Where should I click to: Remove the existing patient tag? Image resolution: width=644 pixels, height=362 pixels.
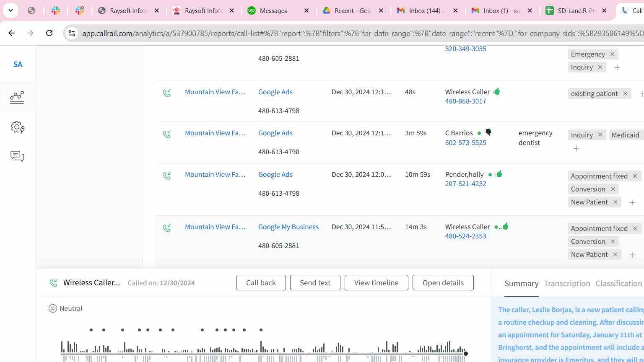pyautogui.click(x=625, y=93)
